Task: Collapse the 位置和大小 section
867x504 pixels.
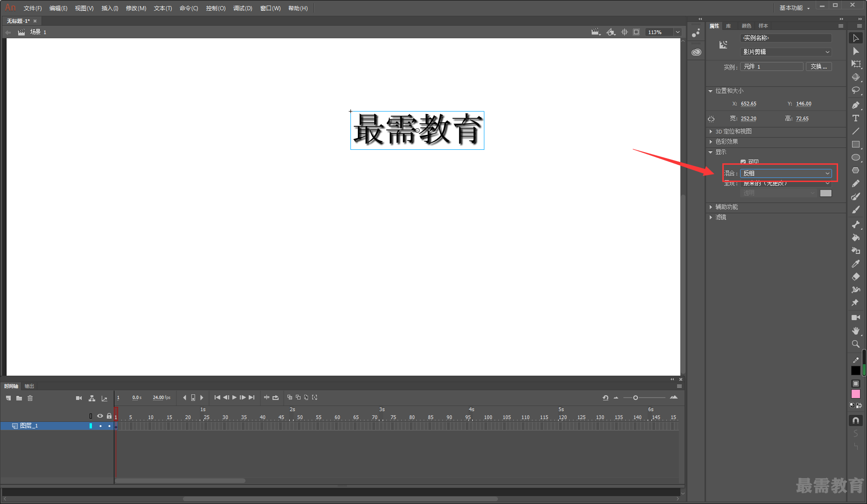Action: (711, 91)
